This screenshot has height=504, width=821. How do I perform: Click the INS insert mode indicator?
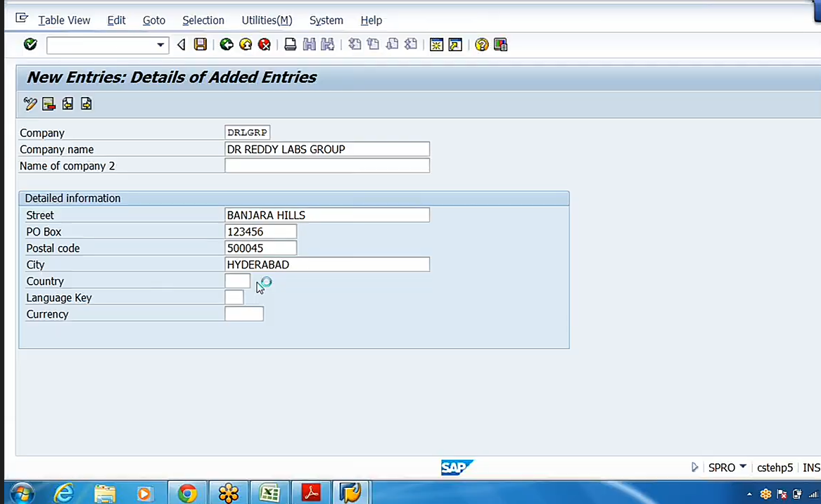click(x=811, y=467)
